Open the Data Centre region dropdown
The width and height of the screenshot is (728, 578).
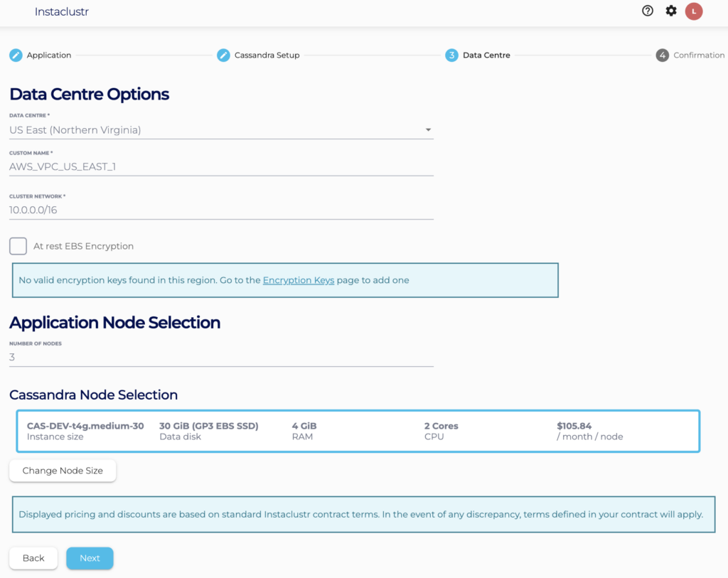click(428, 130)
